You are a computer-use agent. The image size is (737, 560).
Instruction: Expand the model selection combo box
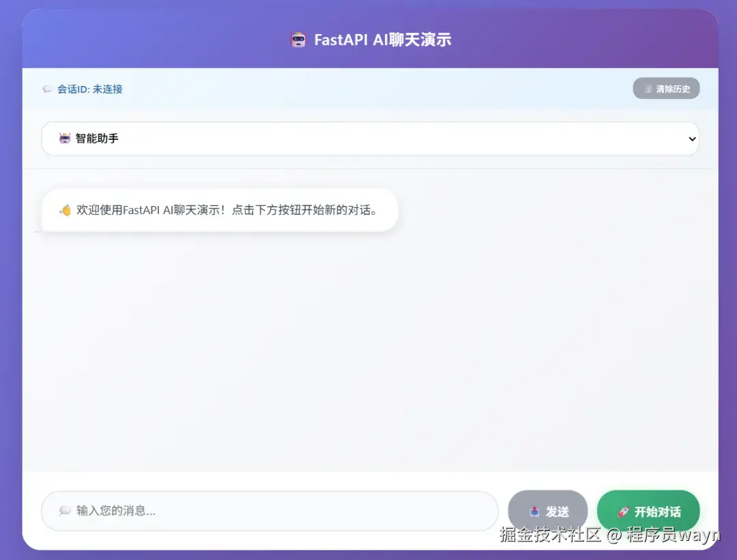[371, 138]
